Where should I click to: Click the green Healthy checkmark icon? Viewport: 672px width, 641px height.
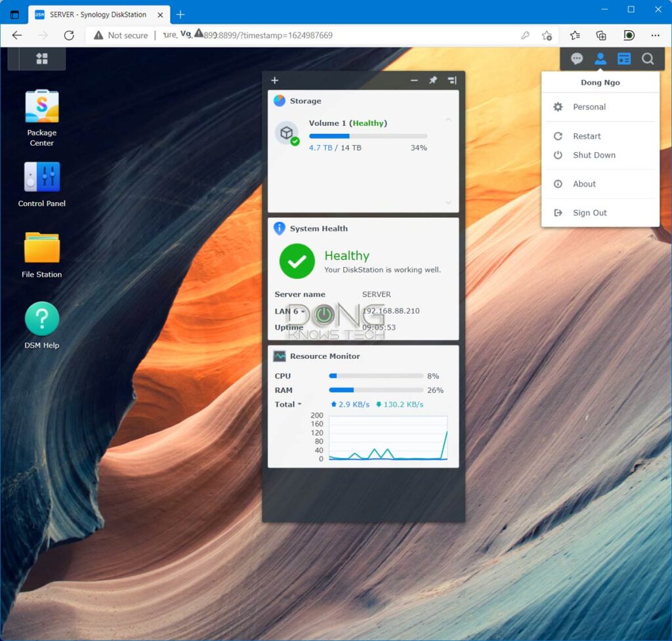coord(297,261)
